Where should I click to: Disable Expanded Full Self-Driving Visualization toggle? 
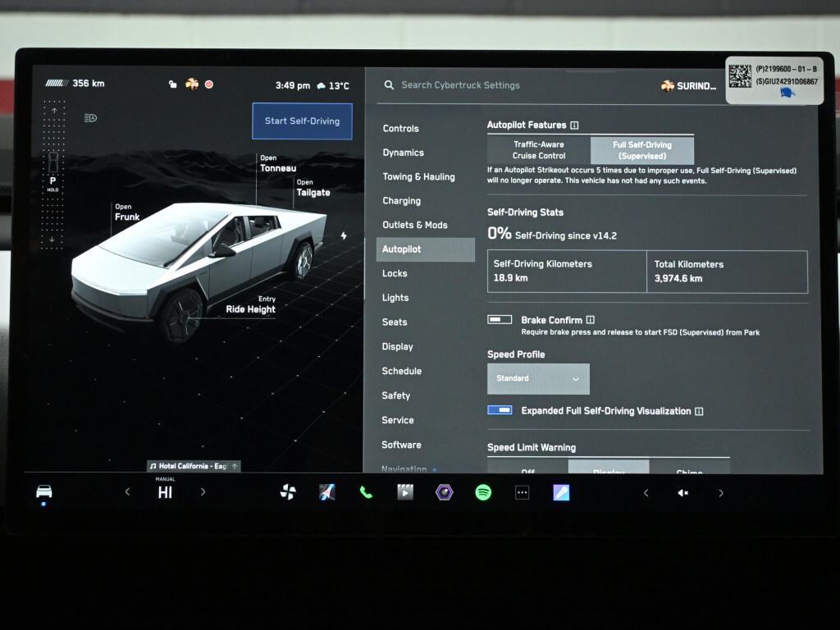pos(500,410)
